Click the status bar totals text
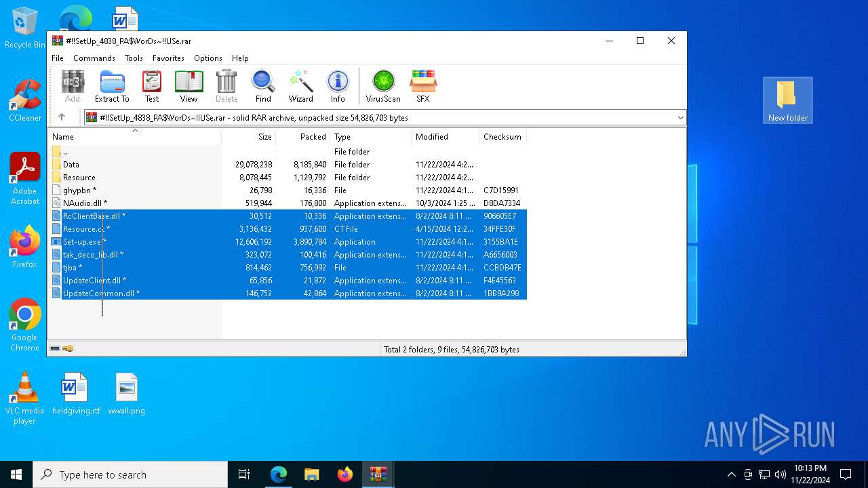The height and width of the screenshot is (488, 868). pyautogui.click(x=452, y=350)
